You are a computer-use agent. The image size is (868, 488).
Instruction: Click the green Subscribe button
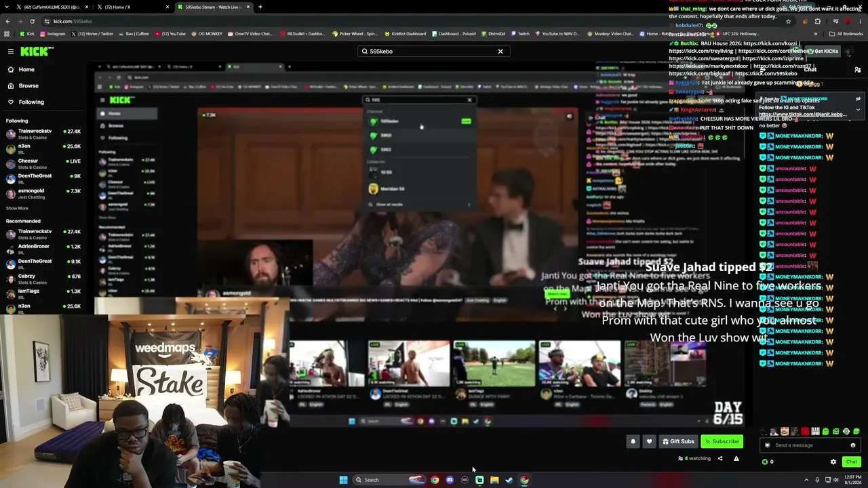[722, 441]
